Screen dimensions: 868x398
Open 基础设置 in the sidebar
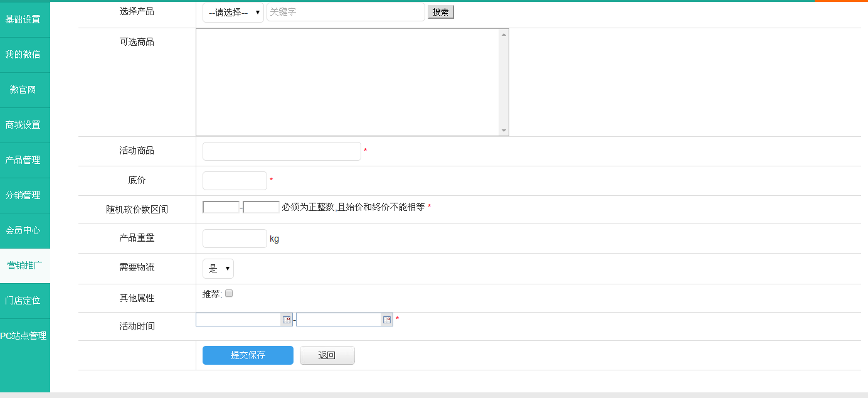23,19
